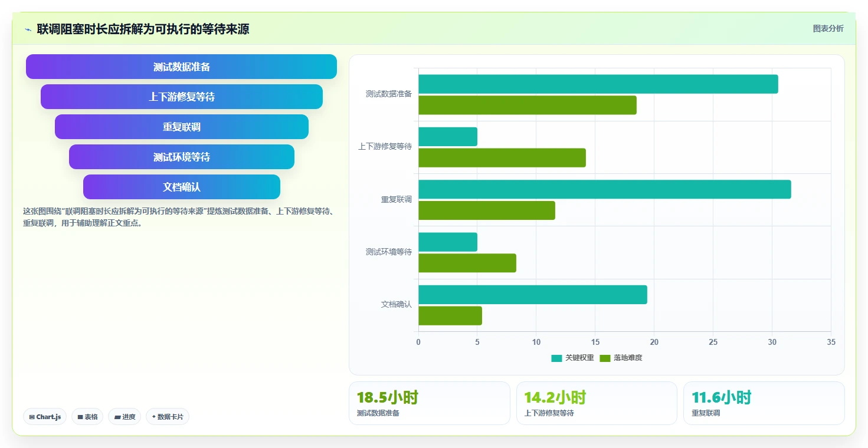Select the 文档确认 funnel stage
Viewport: 868px width, 448px height.
tap(181, 187)
